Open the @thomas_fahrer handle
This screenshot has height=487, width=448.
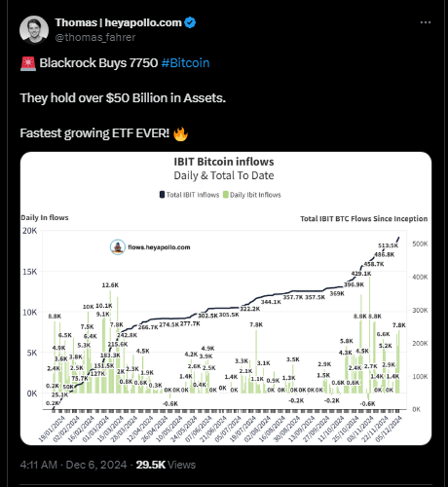coord(95,37)
